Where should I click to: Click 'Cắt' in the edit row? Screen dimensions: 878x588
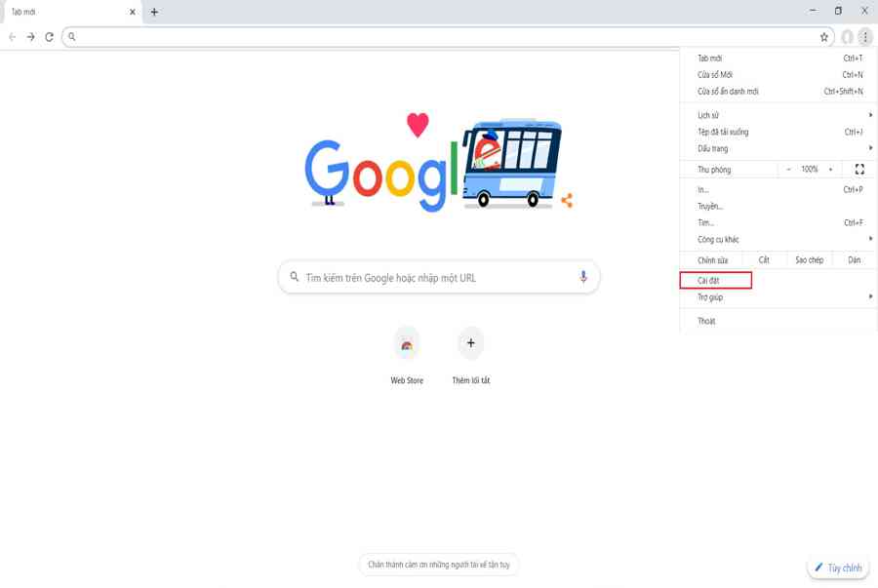(764, 260)
